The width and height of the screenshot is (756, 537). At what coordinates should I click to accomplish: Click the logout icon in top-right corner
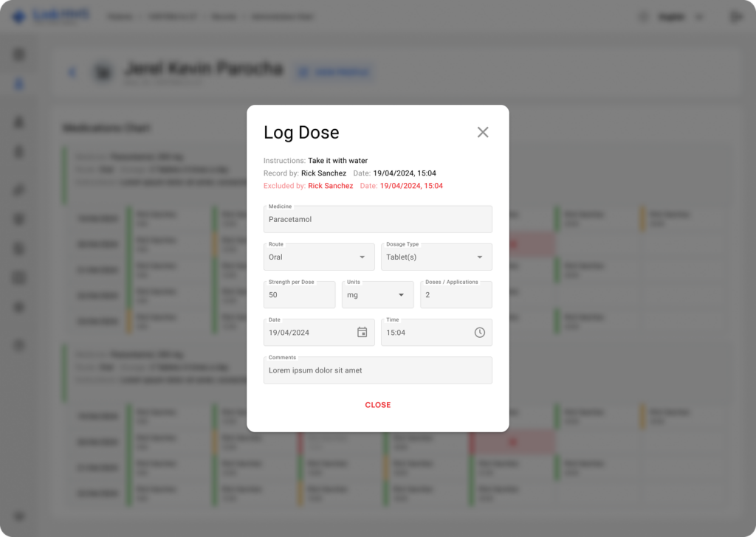pos(735,16)
